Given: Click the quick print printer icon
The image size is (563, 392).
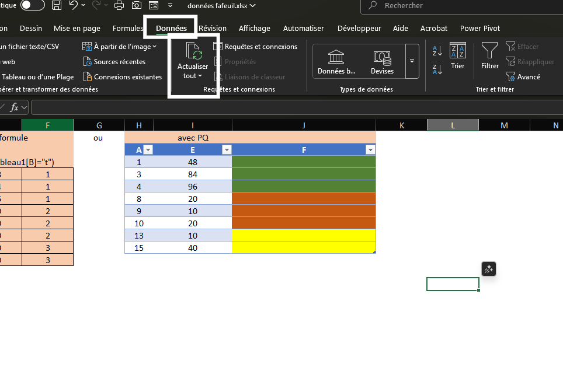Looking at the screenshot, I should [x=119, y=6].
